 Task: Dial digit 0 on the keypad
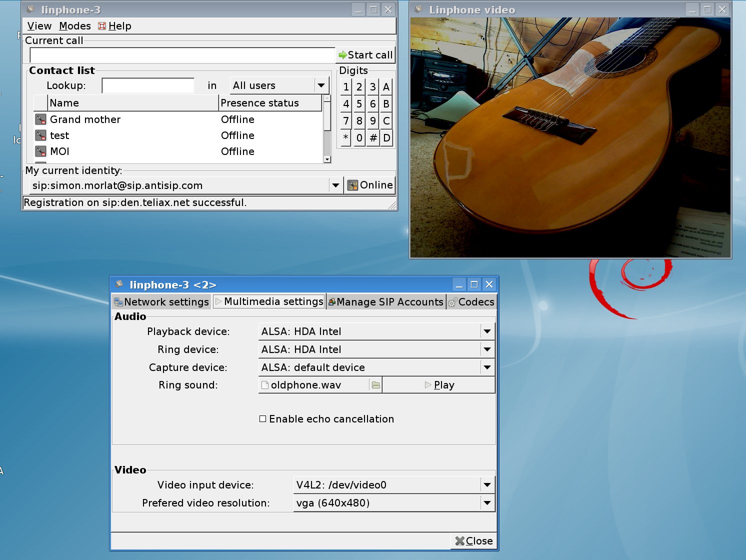point(359,138)
